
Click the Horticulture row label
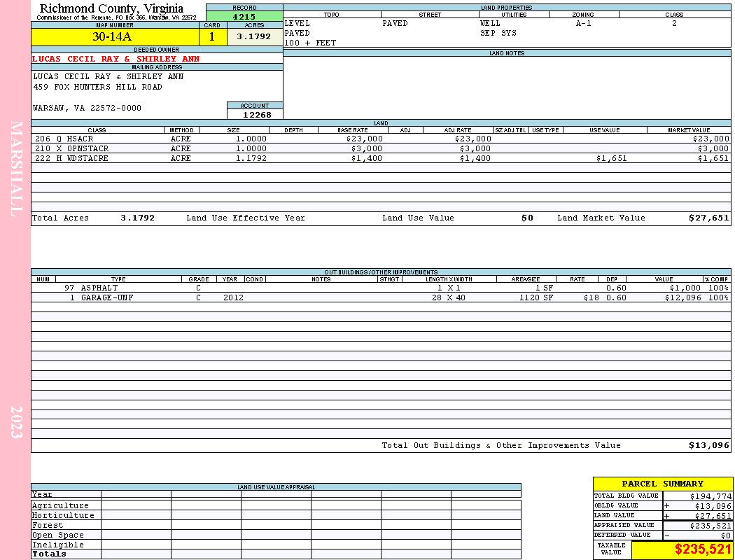click(63, 515)
